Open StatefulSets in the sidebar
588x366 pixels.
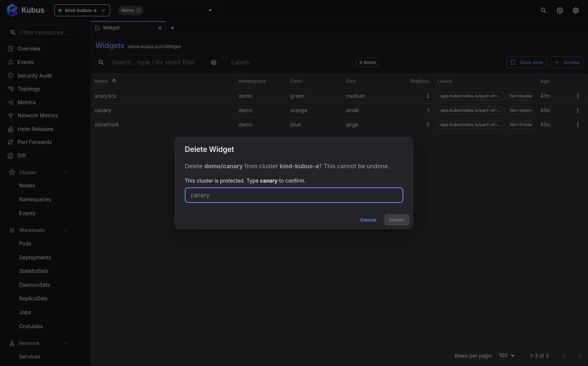pos(34,271)
